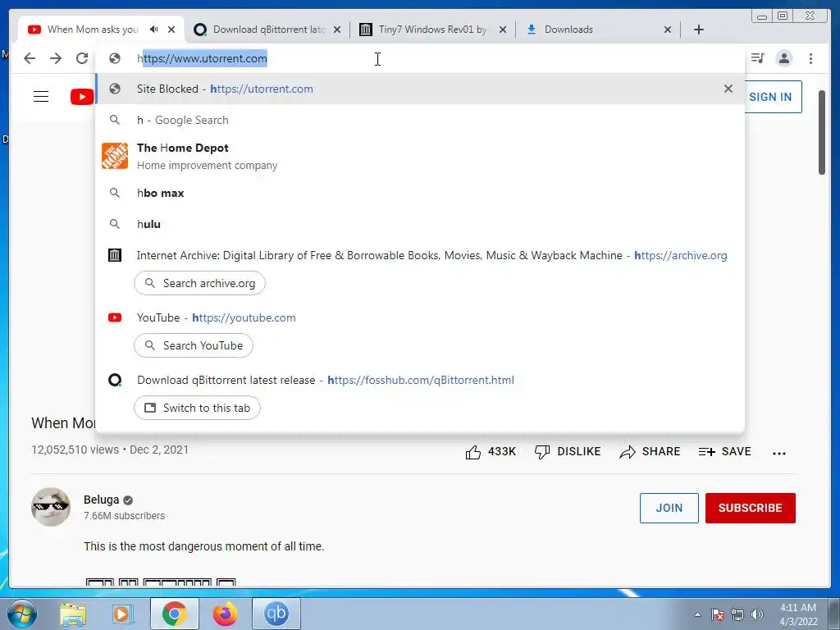840x630 pixels.
Task: Click SAVE to playlist button
Action: click(725, 452)
